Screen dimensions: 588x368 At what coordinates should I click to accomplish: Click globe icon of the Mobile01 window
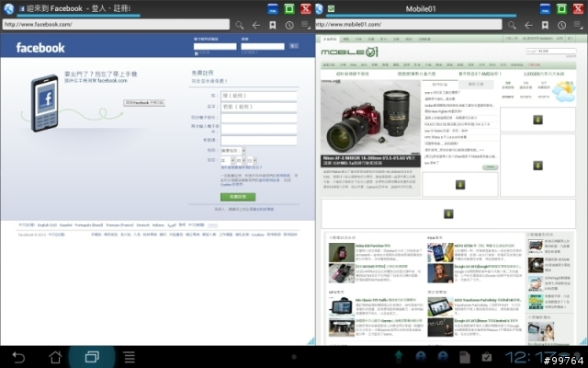pos(320,8)
